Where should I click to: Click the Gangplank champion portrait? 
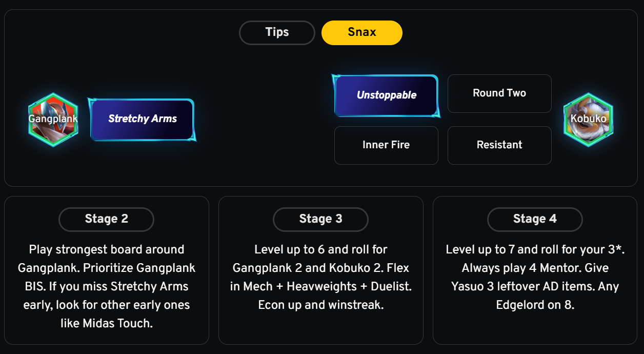click(53, 119)
